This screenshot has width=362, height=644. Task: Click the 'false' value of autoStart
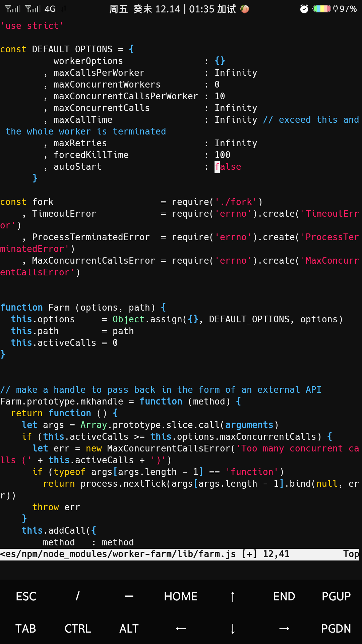(228, 167)
